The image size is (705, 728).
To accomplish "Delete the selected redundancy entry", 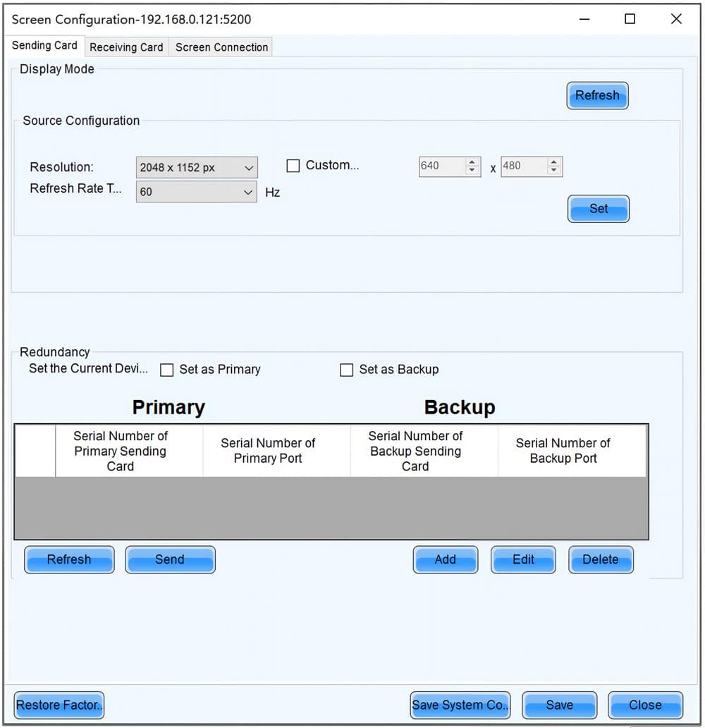I will click(x=601, y=559).
